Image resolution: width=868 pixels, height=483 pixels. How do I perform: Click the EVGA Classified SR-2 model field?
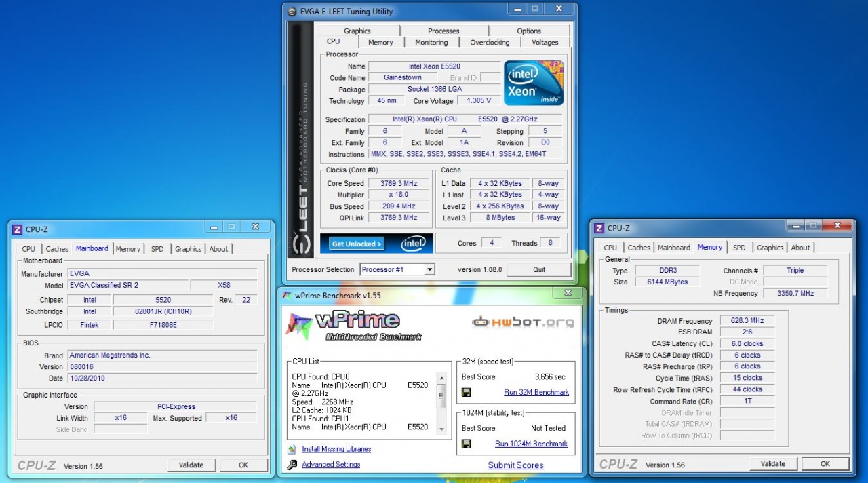127,285
